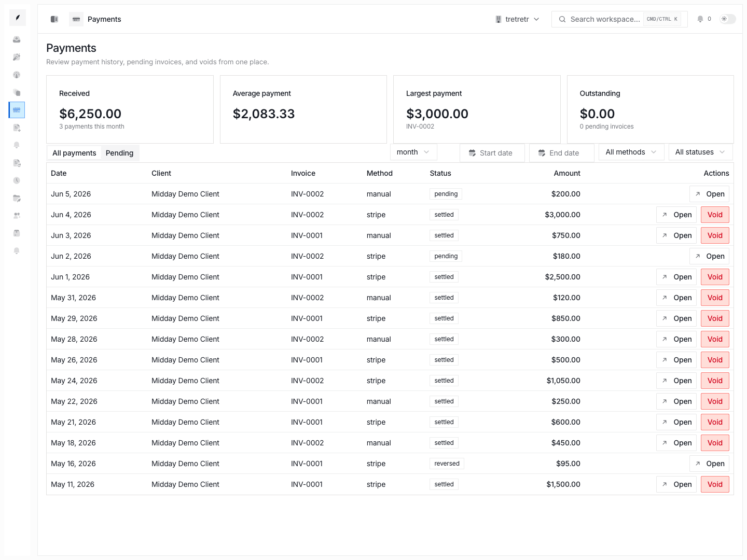Open the people customers sidebar icon
This screenshot has height=560, width=747.
tap(17, 216)
